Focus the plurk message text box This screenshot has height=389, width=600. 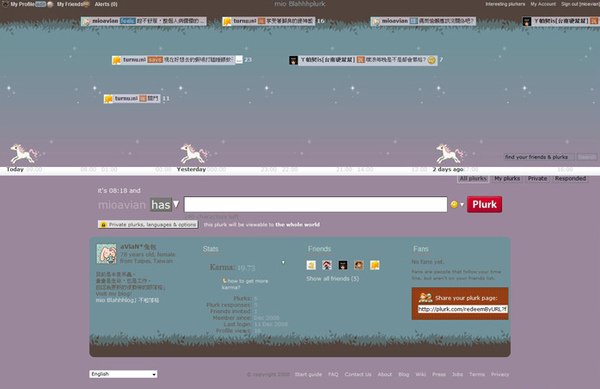pos(316,204)
